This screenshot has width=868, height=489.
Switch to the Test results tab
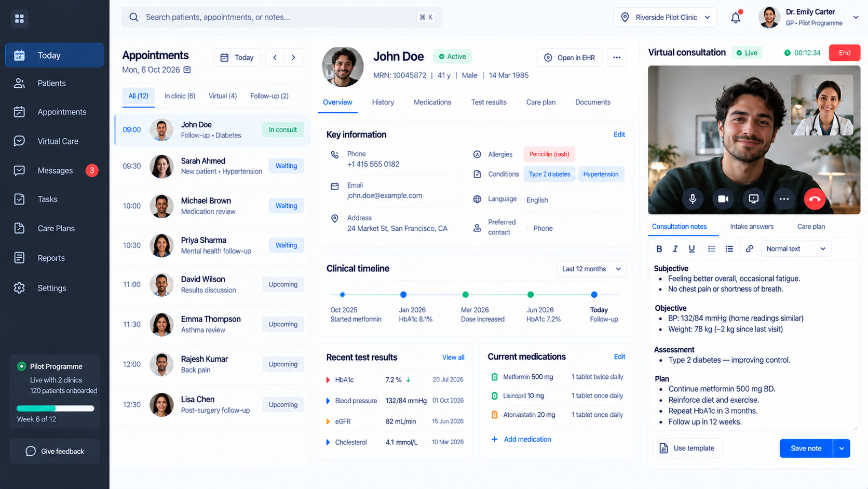[x=489, y=102]
